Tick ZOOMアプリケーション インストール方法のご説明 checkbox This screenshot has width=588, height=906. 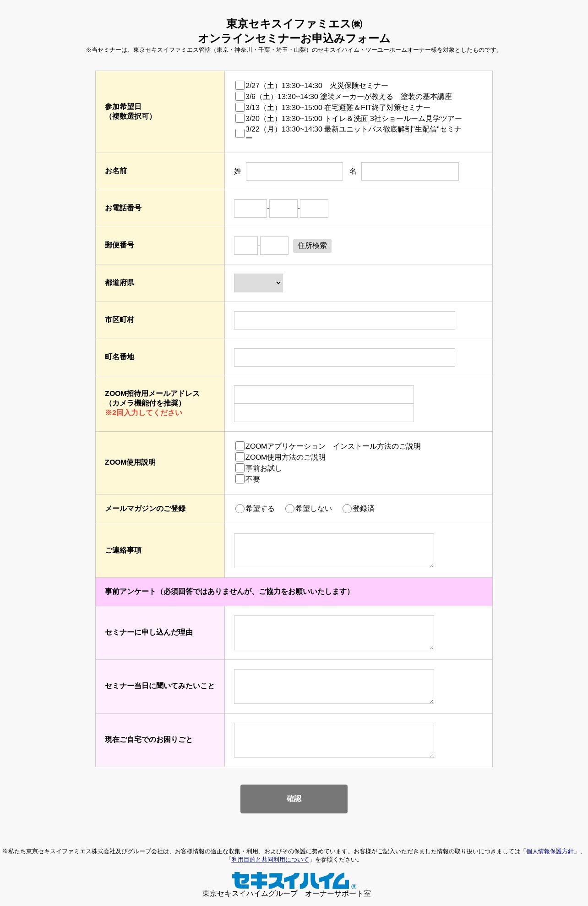point(240,446)
